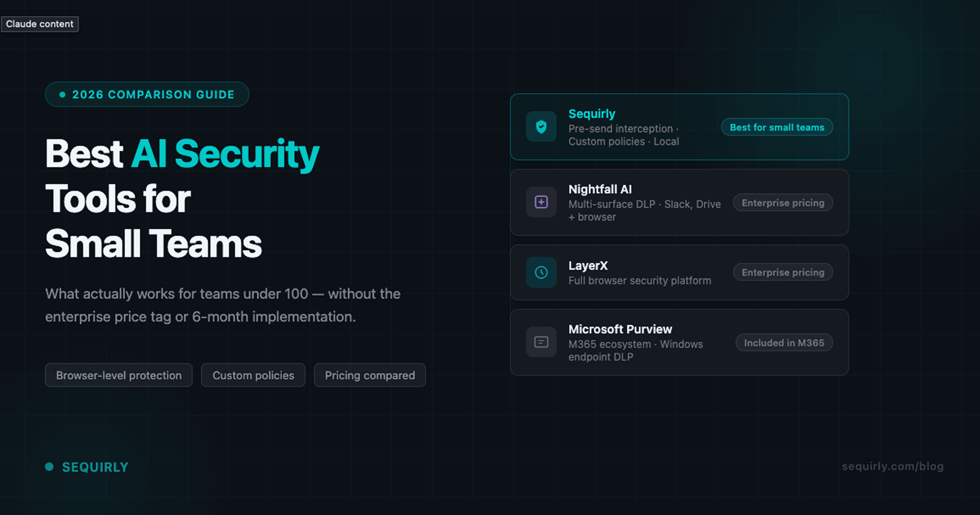Toggle the Browser-level protection tag

coord(119,375)
